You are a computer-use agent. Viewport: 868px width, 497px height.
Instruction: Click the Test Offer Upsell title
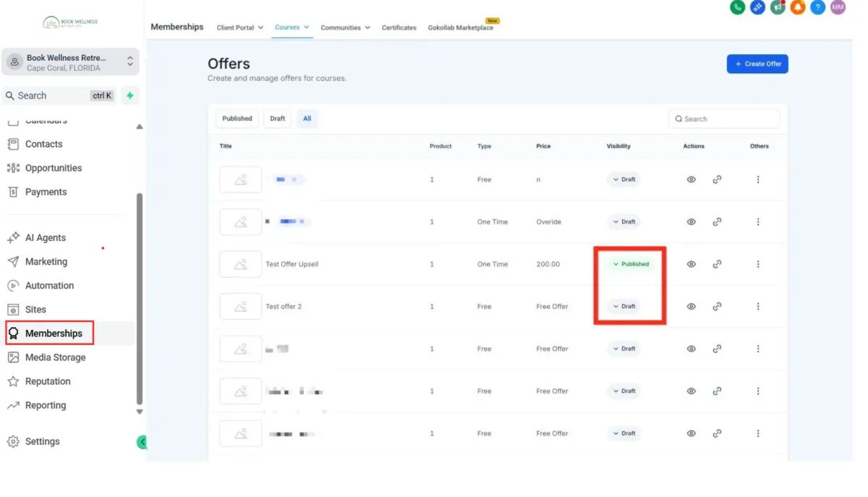292,264
